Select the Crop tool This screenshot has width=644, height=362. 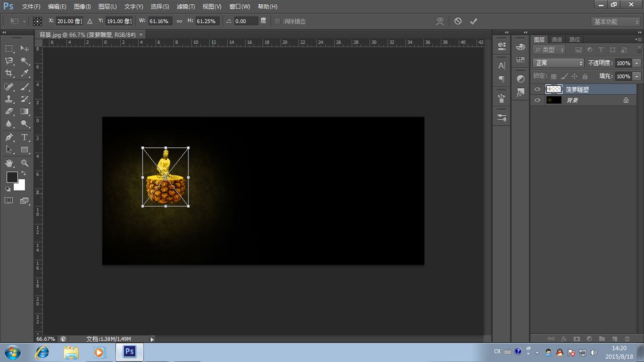pos(9,73)
